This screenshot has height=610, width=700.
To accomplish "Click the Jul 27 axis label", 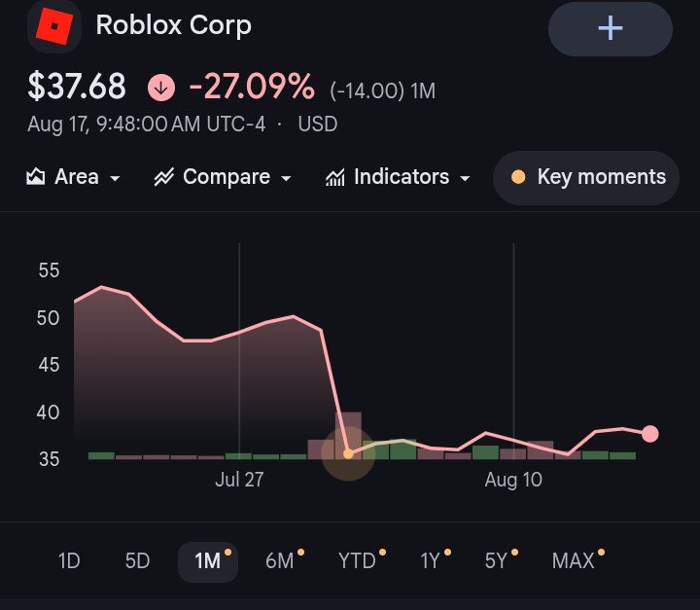I will 239,480.
